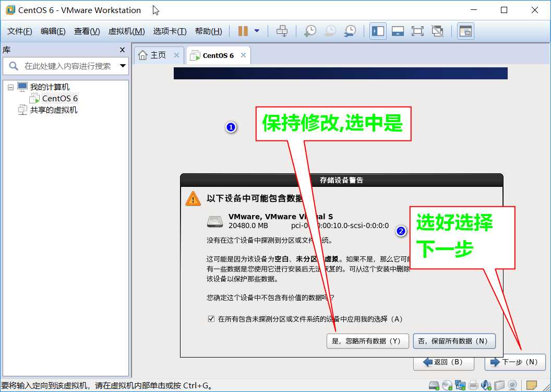The image size is (551, 392).
Task: Click the hard disk drive icon in dialog
Action: (x=214, y=221)
